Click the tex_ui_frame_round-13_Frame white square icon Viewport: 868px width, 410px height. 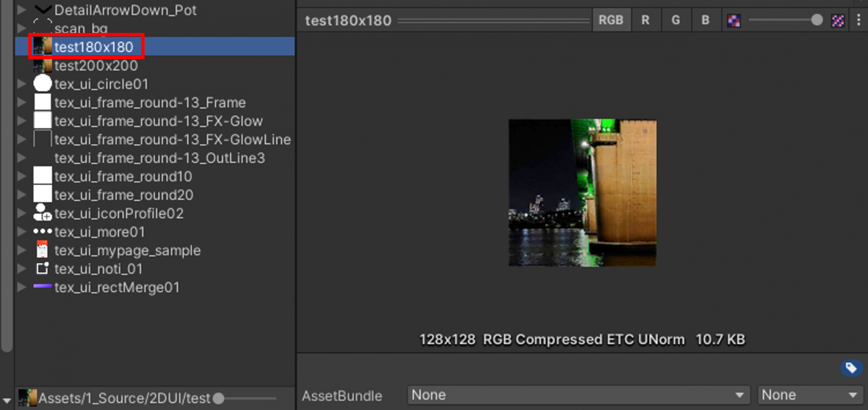(x=42, y=102)
